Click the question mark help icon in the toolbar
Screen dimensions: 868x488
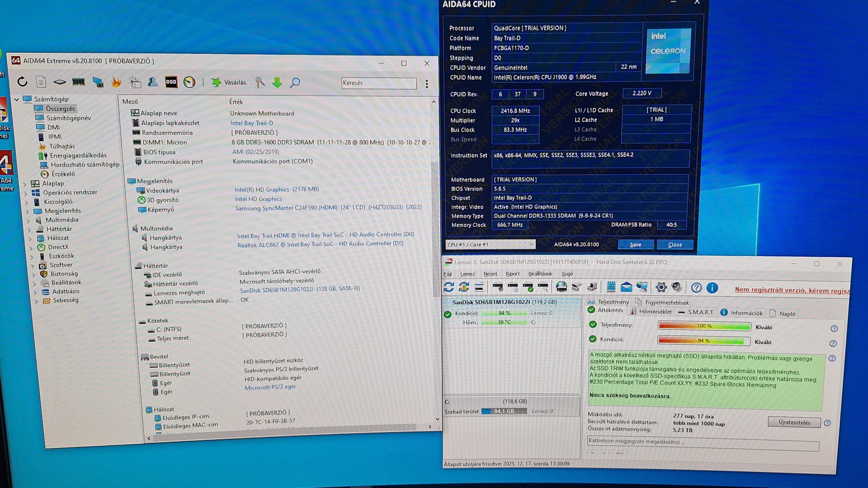click(x=696, y=288)
